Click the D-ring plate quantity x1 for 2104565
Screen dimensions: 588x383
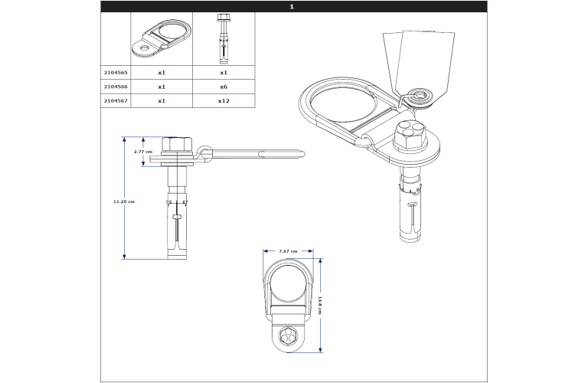(162, 73)
